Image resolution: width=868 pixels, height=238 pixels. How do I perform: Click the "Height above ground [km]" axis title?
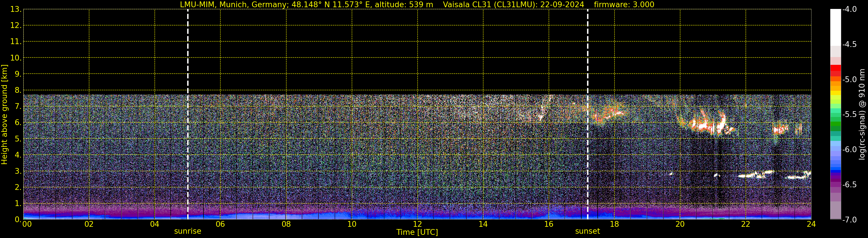click(4, 115)
